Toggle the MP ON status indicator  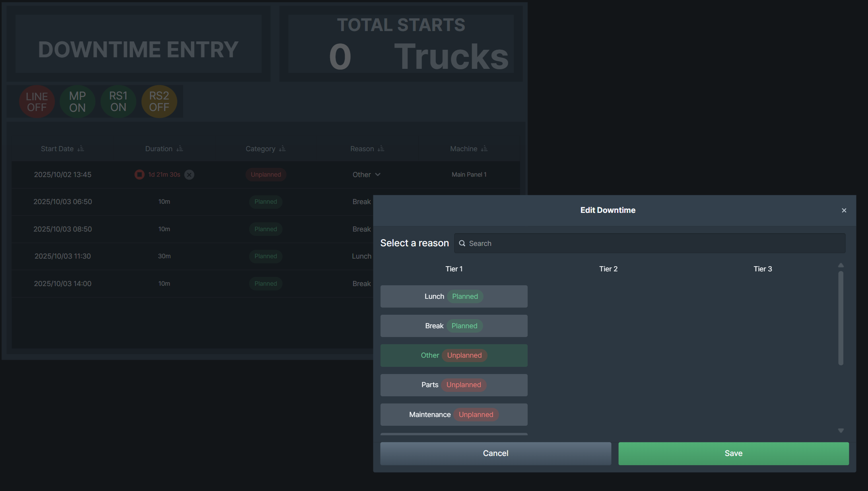coord(78,101)
